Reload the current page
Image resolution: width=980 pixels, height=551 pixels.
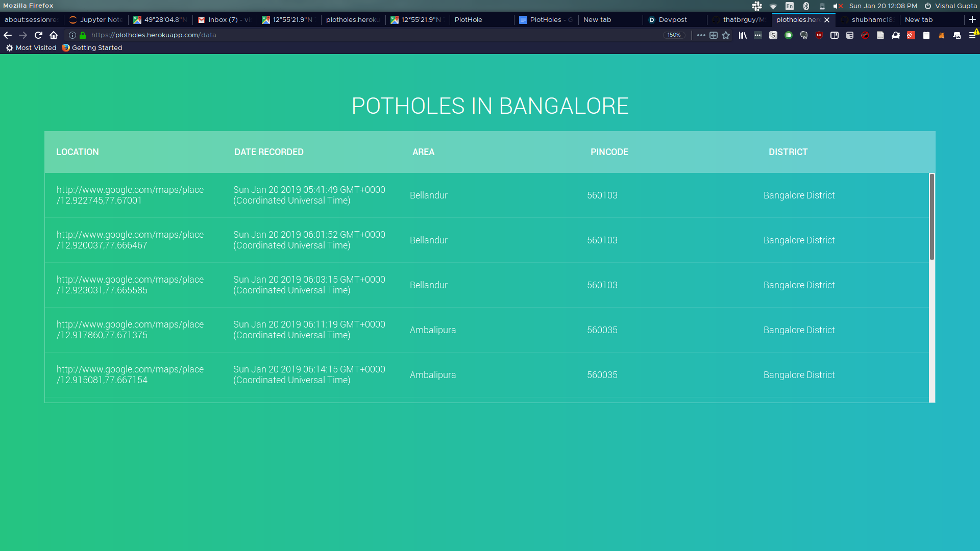38,35
